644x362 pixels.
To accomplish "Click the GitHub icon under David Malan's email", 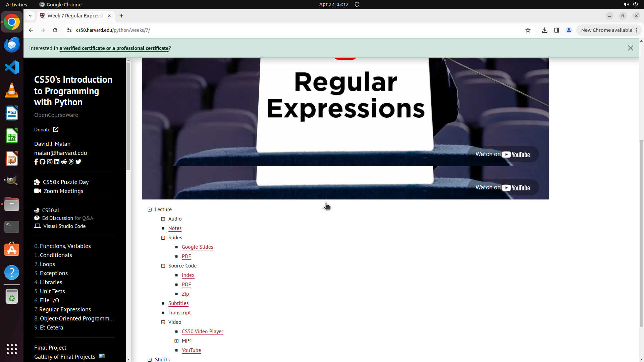I will point(43,162).
